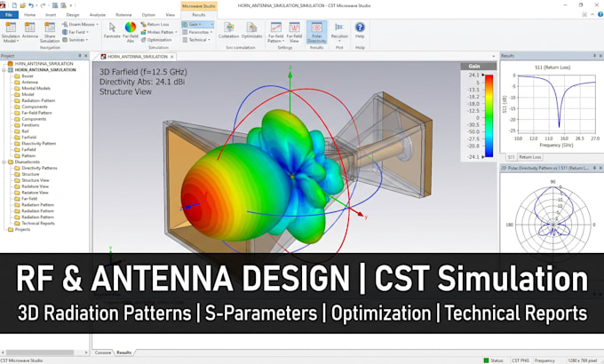Open the Services dropdown
604x364 pixels.
point(75,40)
